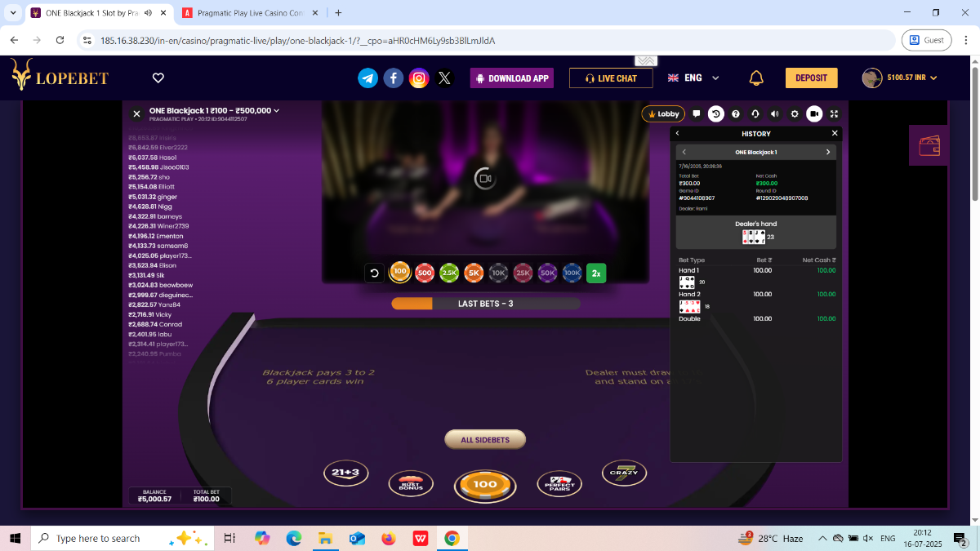This screenshot has width=980, height=551.
Task: Click the video loading camera icon
Action: click(x=485, y=178)
